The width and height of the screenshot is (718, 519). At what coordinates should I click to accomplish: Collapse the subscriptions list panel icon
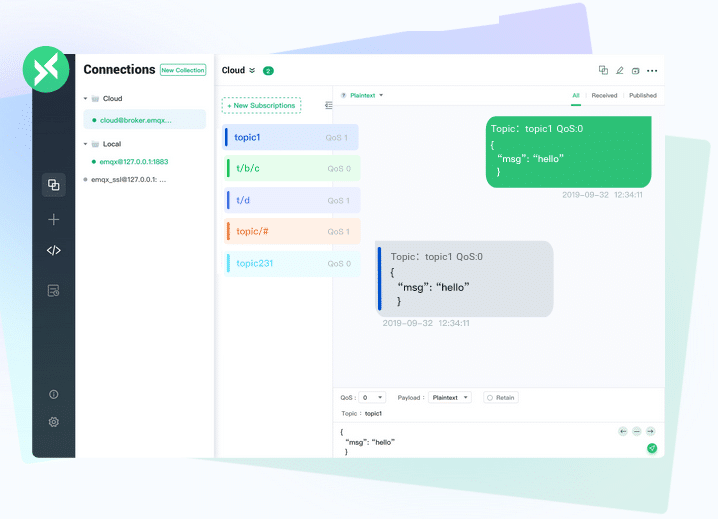329,105
